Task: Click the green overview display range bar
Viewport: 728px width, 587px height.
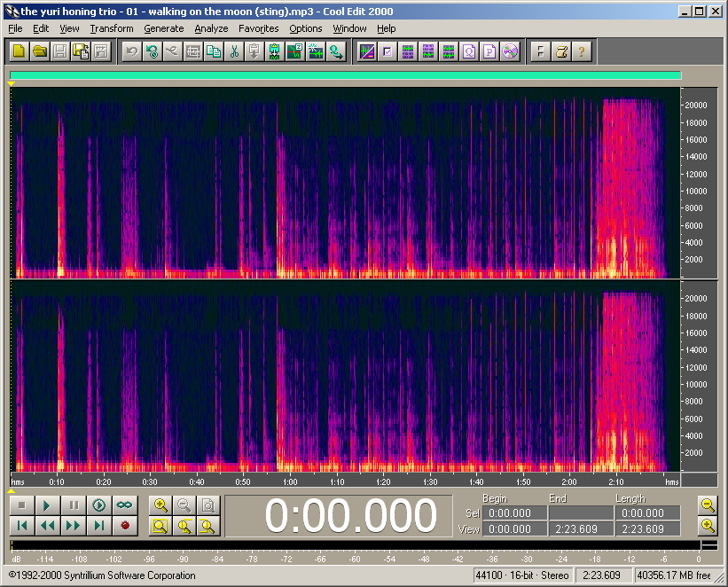Action: point(345,75)
